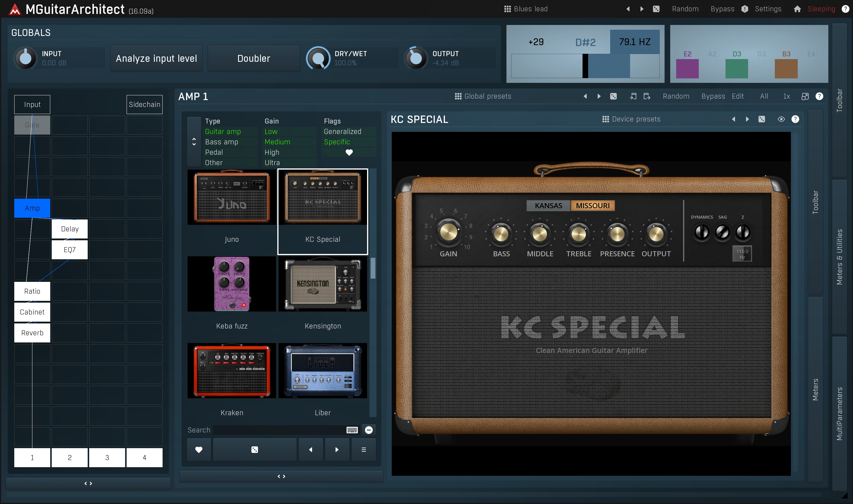Open the device list hamburger menu
The image size is (853, 504).
pyautogui.click(x=363, y=450)
